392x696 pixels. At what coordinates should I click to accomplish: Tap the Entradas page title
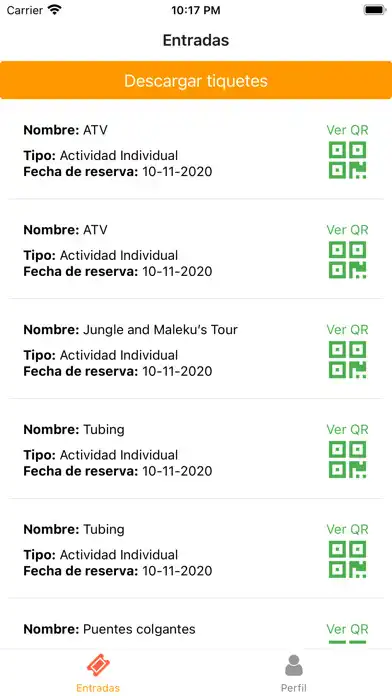point(196,40)
